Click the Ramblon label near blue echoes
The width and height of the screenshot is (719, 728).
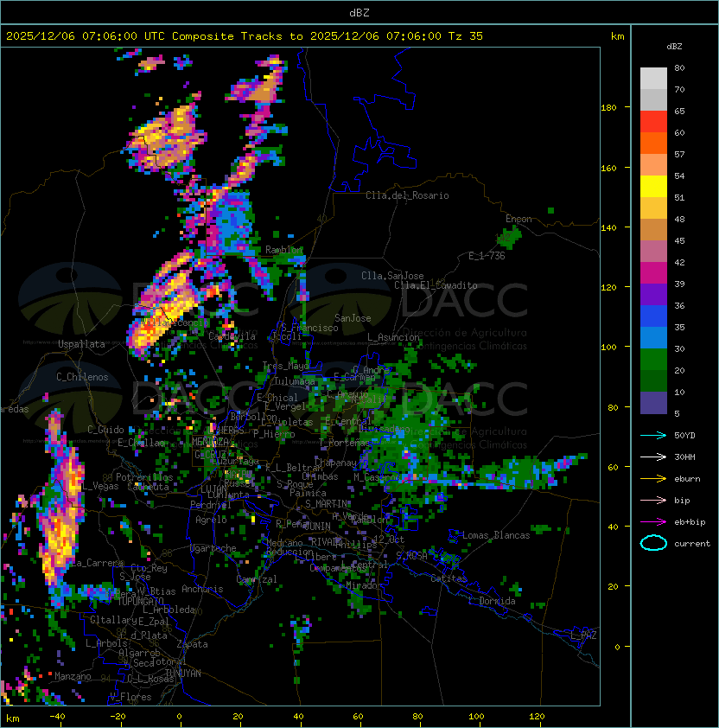[283, 250]
